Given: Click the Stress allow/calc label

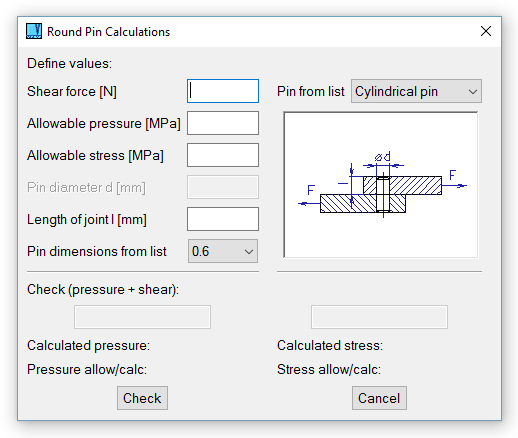Looking at the screenshot, I should point(329,369).
